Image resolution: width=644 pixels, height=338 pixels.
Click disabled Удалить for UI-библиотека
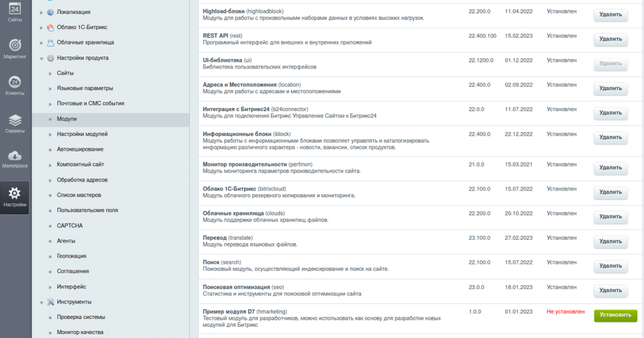click(610, 63)
